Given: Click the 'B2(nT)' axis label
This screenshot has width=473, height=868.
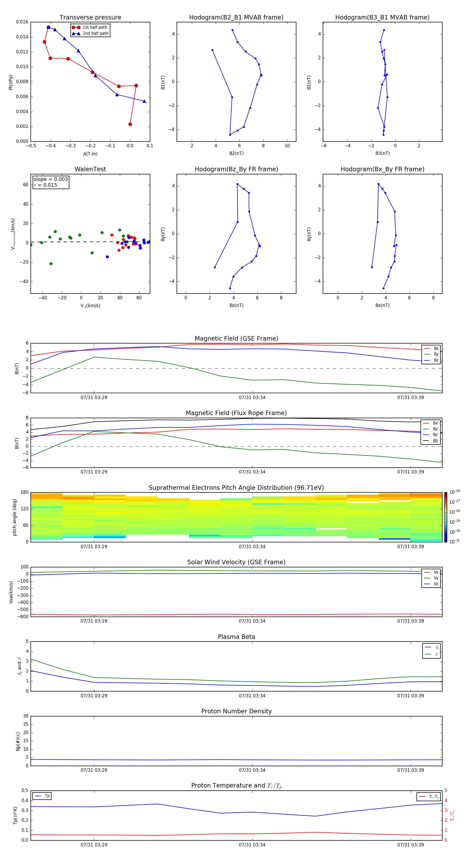Looking at the screenshot, I should tap(236, 153).
